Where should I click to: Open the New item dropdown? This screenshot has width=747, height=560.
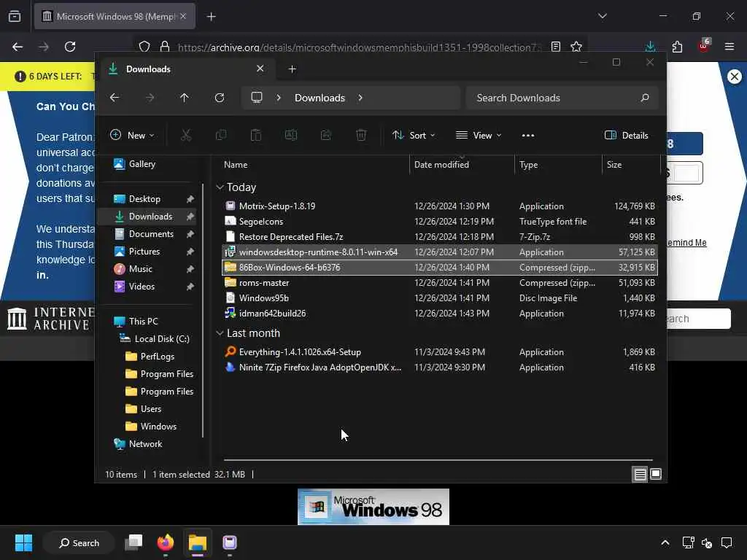[x=133, y=135]
